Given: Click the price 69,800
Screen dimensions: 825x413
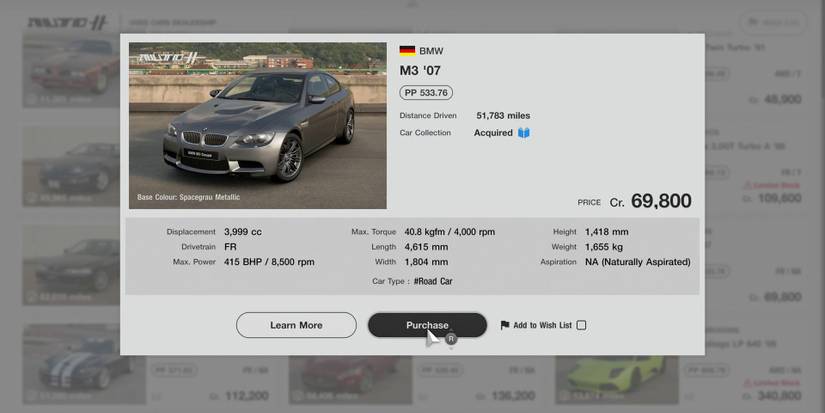Looking at the screenshot, I should click(661, 200).
